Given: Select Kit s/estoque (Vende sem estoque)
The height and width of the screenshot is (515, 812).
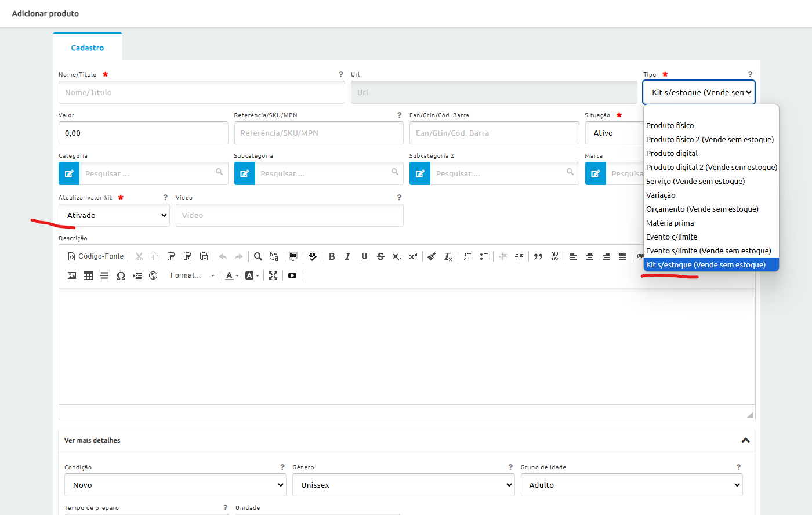Looking at the screenshot, I should pyautogui.click(x=711, y=264).
